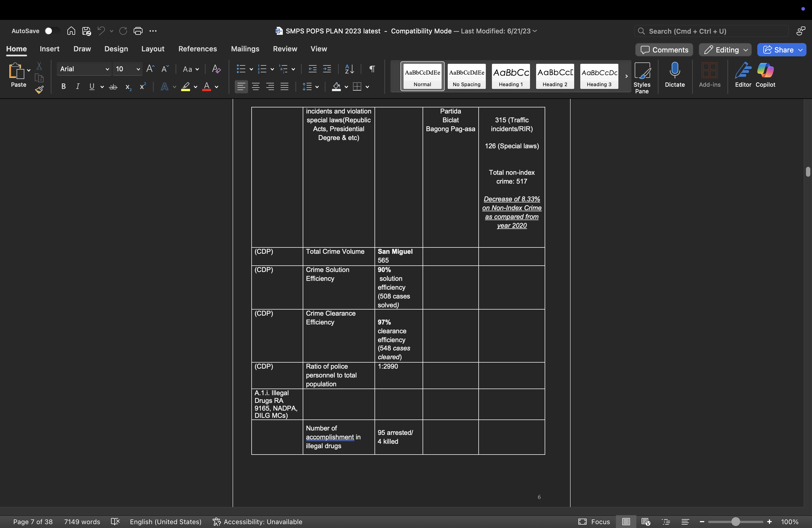Click the zoom slider handle

[735, 522]
